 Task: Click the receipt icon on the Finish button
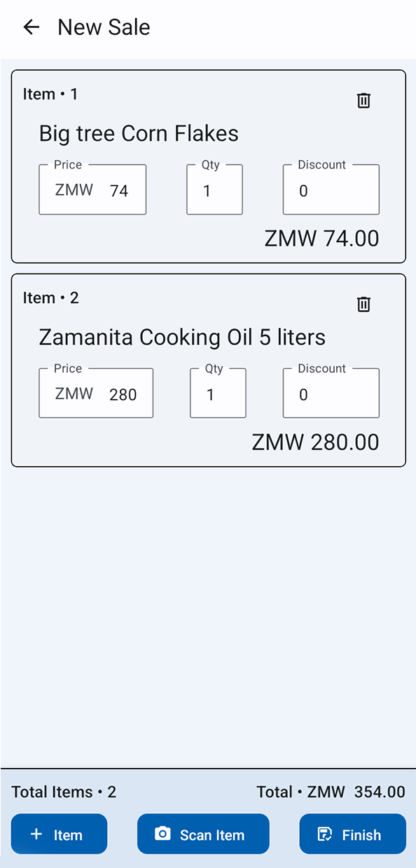tap(324, 834)
